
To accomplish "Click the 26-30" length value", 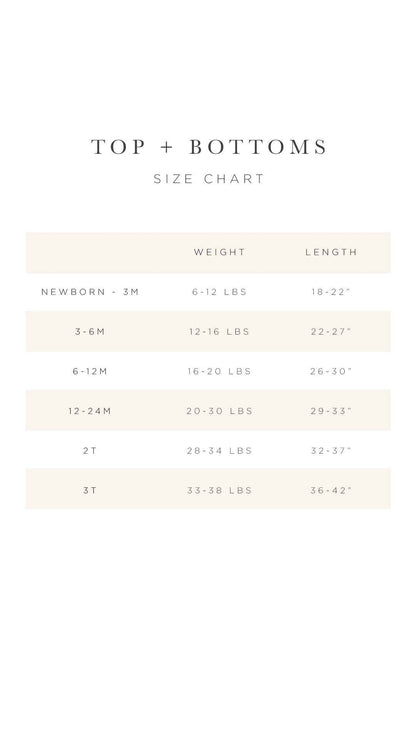I will tap(331, 371).
